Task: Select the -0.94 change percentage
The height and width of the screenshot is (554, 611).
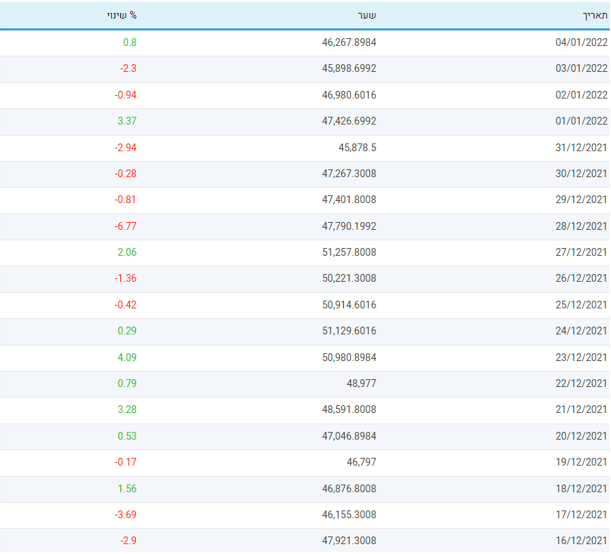Action: [125, 95]
